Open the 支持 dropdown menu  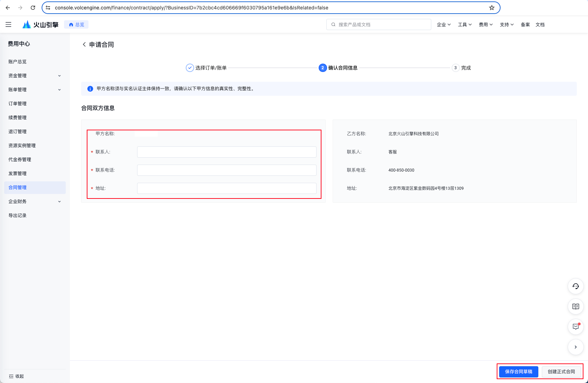507,24
